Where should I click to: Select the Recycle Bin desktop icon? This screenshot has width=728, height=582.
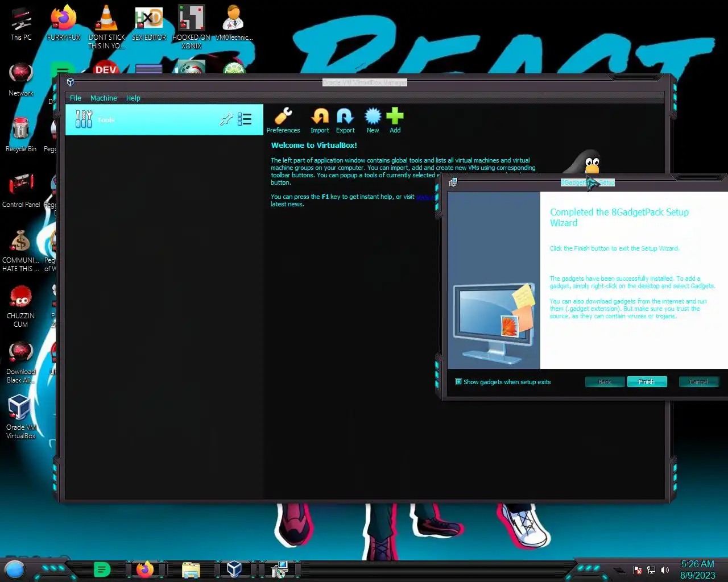pyautogui.click(x=21, y=135)
